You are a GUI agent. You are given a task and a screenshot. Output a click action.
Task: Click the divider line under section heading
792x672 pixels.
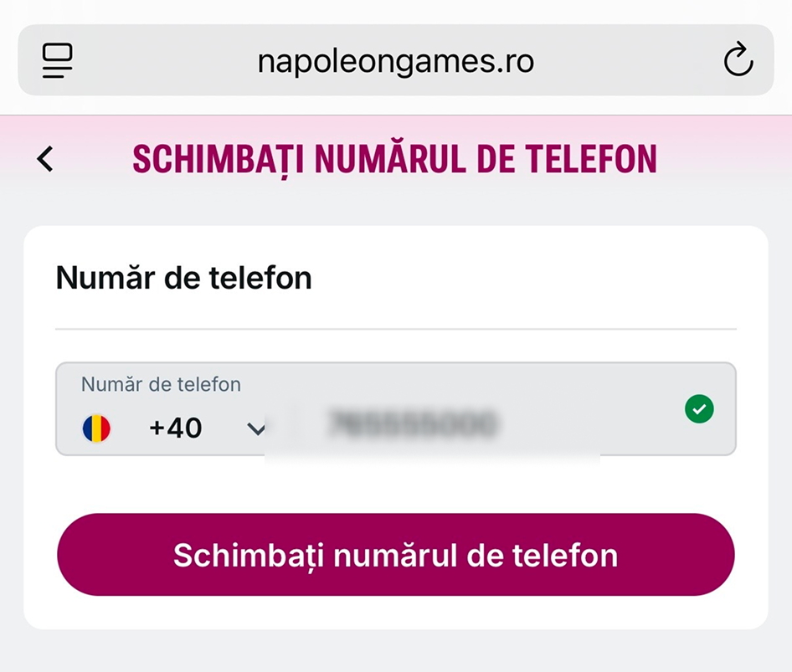[395, 329]
